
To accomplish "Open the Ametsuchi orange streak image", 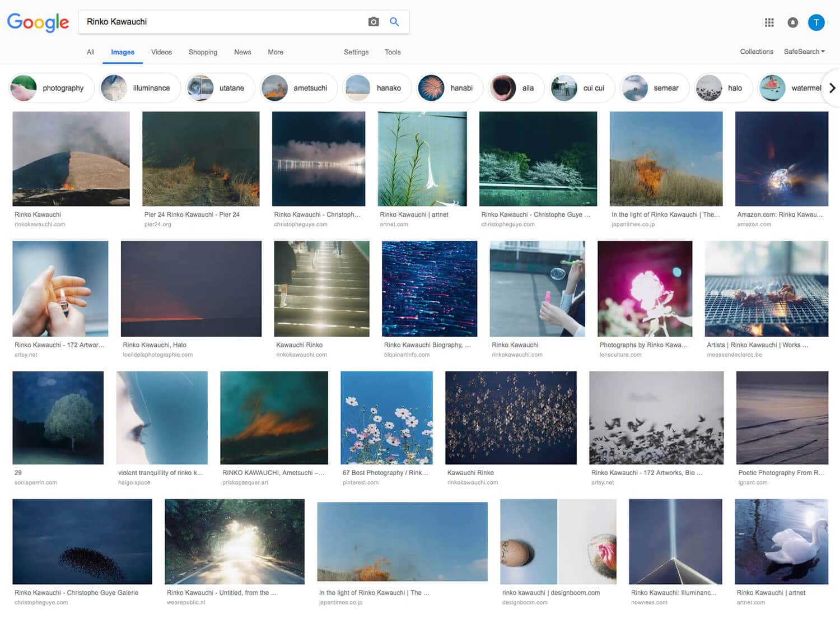I will (274, 418).
